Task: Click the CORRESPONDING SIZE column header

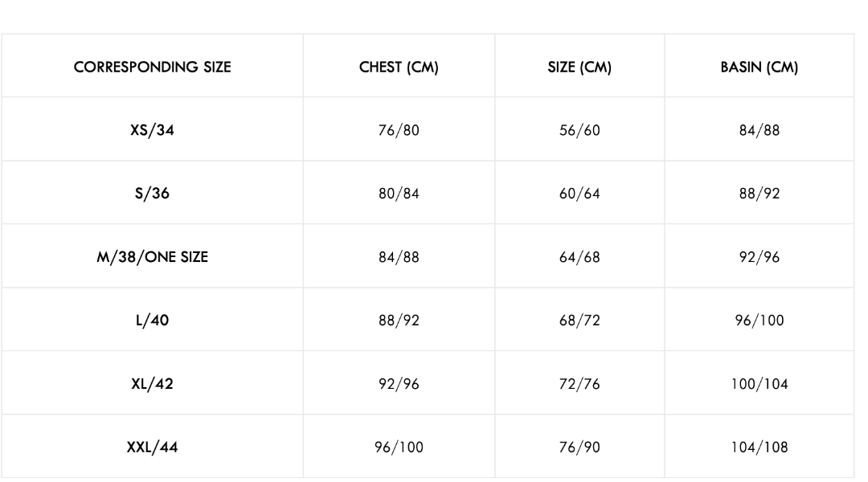Action: (152, 67)
